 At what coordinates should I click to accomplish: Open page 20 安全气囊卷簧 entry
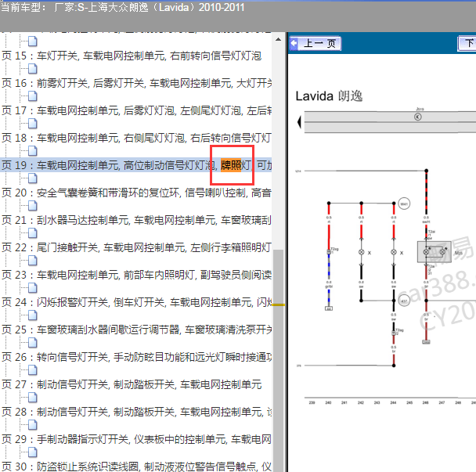tap(136, 193)
